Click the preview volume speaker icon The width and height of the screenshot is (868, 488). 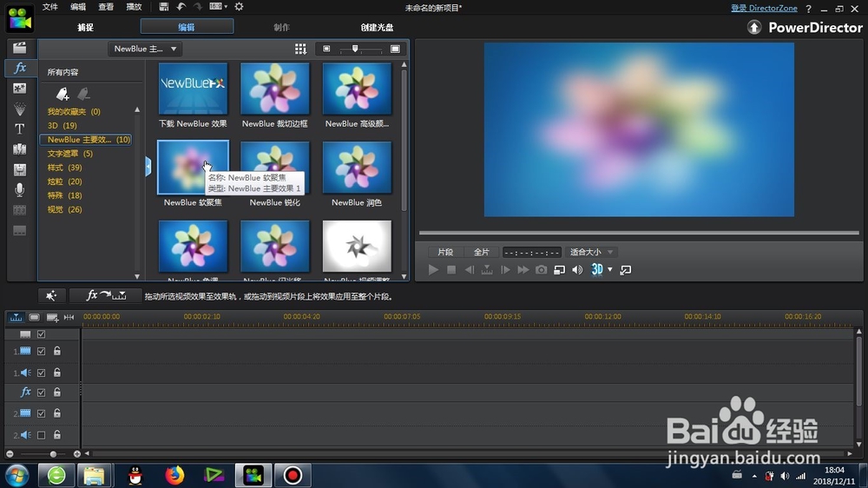tap(577, 270)
